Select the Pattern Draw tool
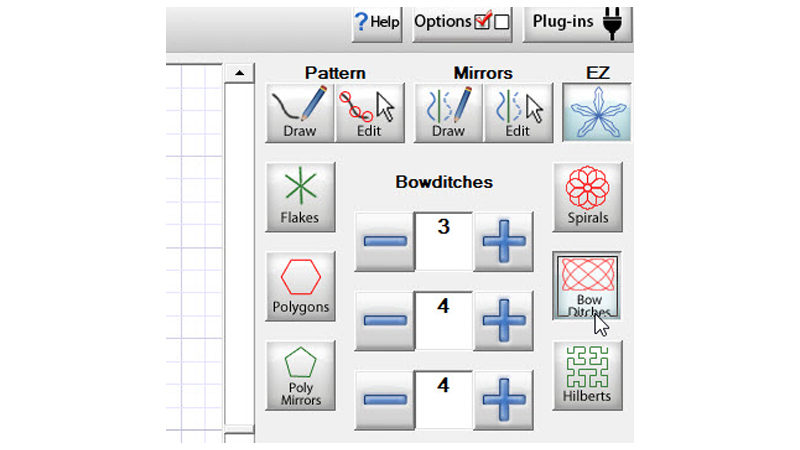 299,112
